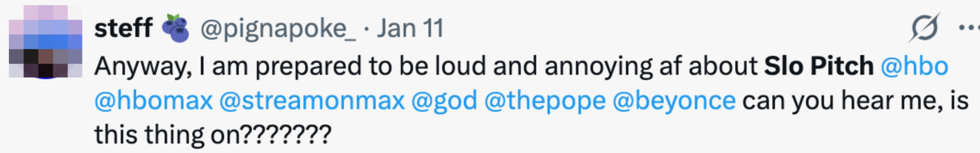
Task: Open the @god mention
Action: (x=444, y=101)
